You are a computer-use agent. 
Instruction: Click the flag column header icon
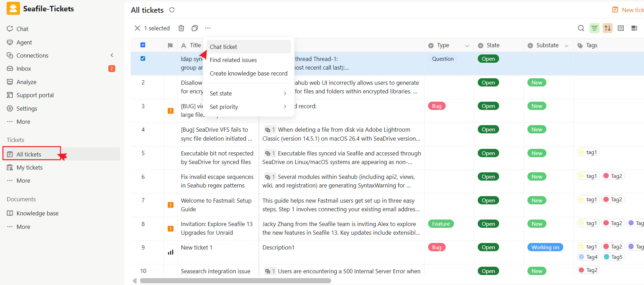170,45
